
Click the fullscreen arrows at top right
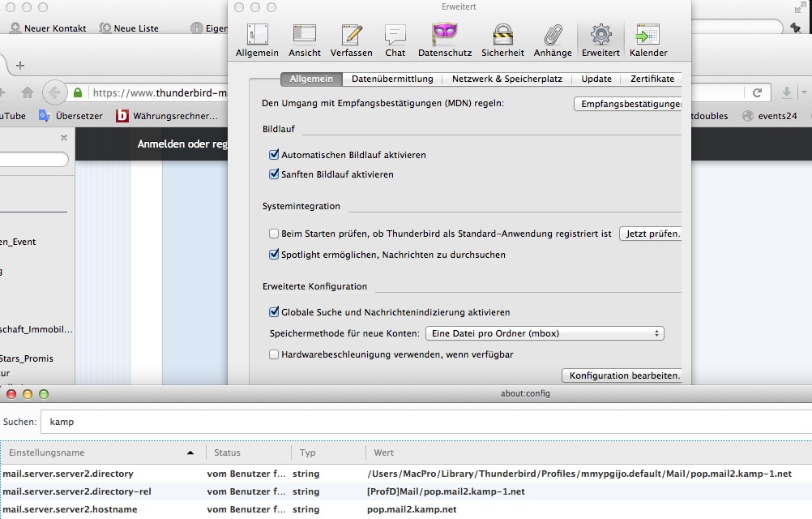(800, 8)
